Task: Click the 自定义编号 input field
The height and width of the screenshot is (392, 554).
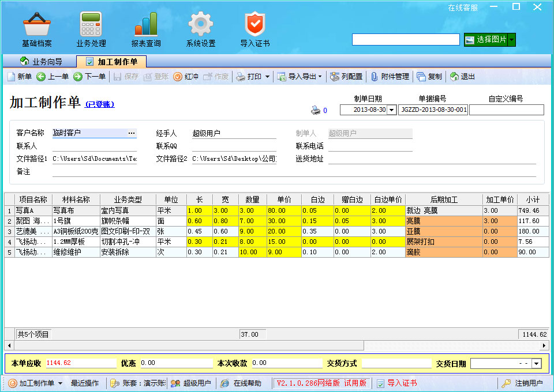Action: [x=506, y=110]
